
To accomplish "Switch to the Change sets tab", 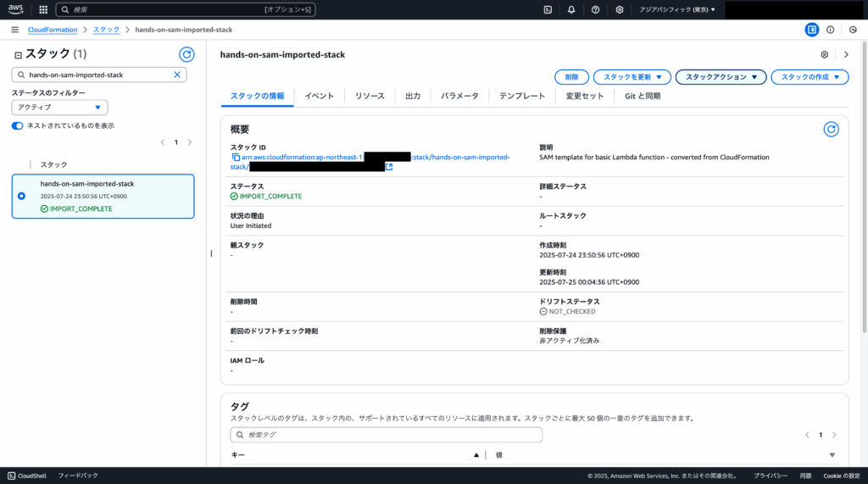I will coord(585,96).
